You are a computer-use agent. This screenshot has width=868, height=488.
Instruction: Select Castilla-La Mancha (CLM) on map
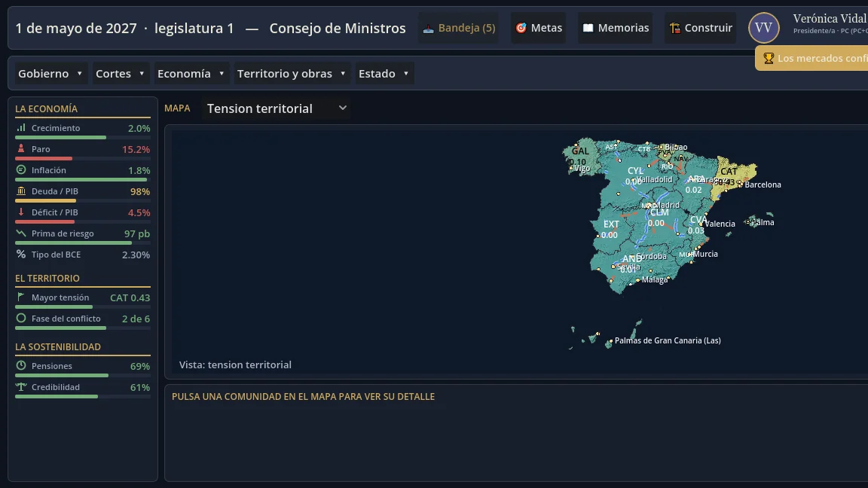click(659, 218)
